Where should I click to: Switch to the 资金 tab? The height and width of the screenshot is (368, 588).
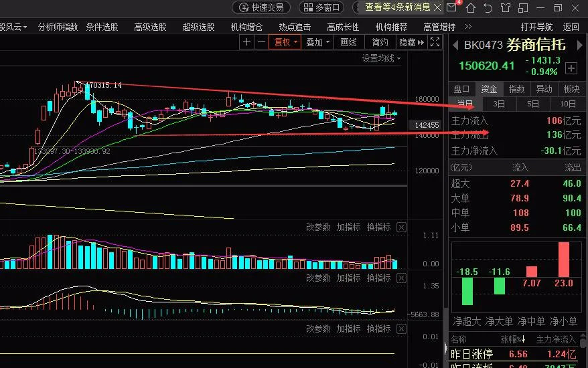[489, 89]
